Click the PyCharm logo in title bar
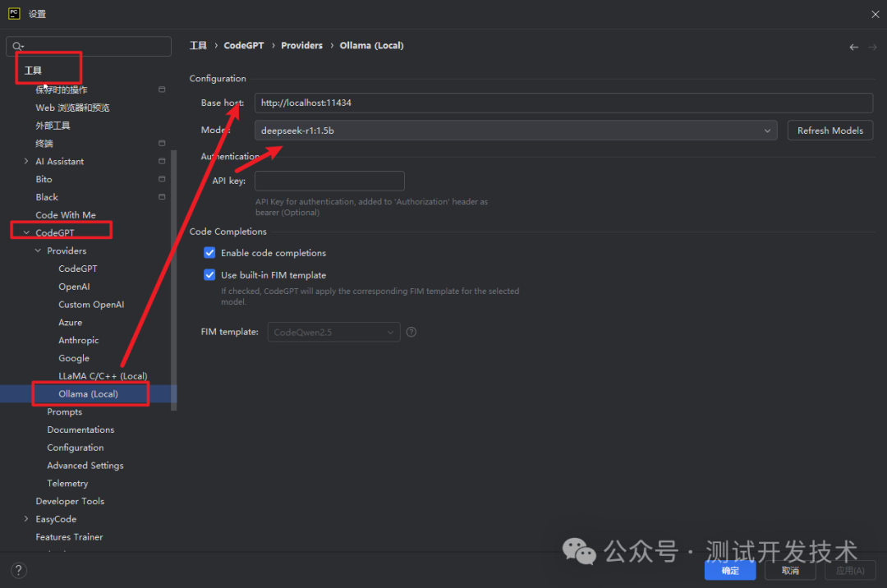 click(14, 14)
